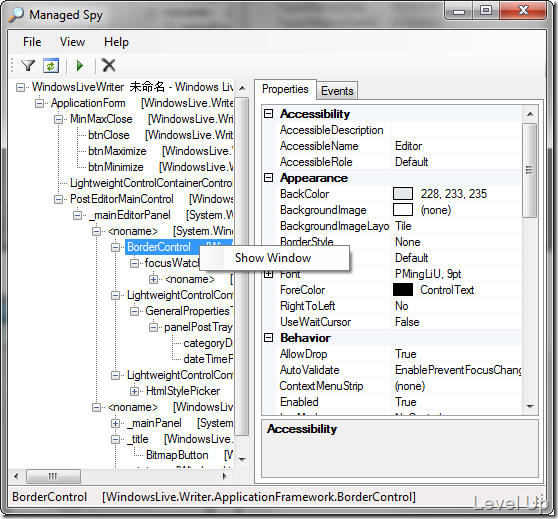Screen dimensions: 558x519
Task: Select the dateTimeF tree item
Action: 208,359
